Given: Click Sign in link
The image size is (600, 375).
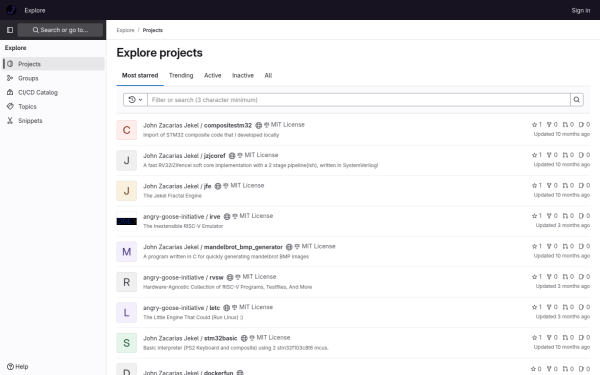Looking at the screenshot, I should pos(580,10).
